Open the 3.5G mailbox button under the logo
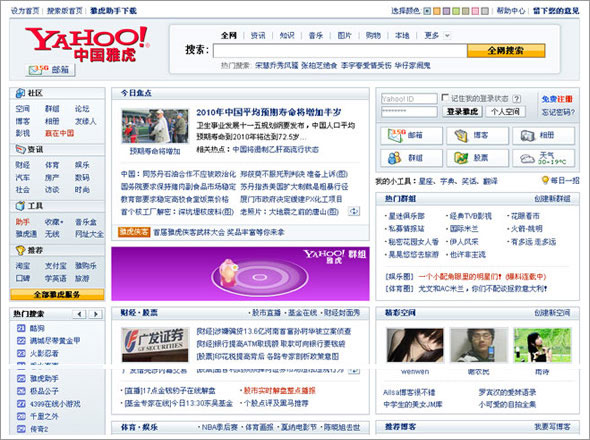 (x=50, y=70)
